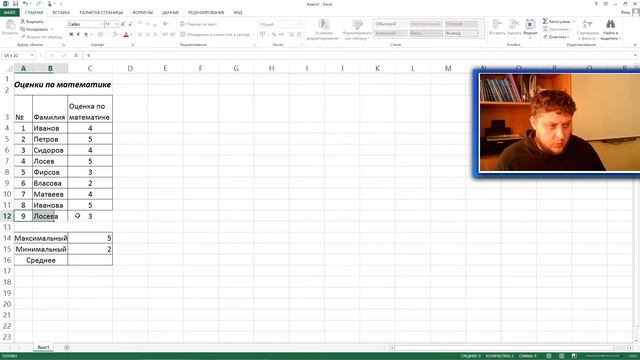Switch to РАЗМЕТКА СТРАНИЦЫ tab

pos(101,12)
